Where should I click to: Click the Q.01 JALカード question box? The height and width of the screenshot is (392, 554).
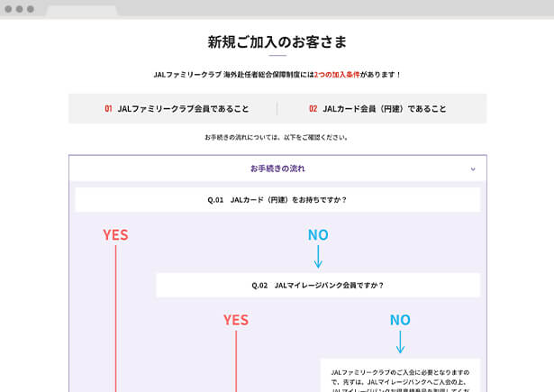click(x=277, y=200)
